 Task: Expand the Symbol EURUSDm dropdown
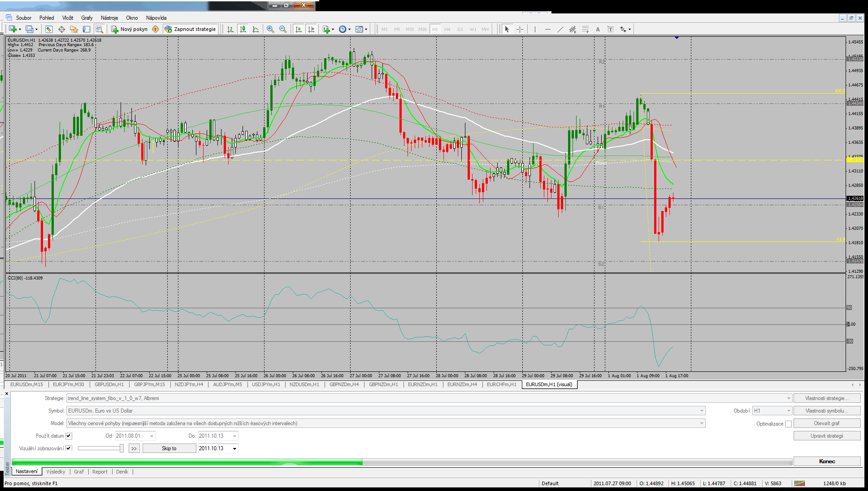click(x=702, y=411)
